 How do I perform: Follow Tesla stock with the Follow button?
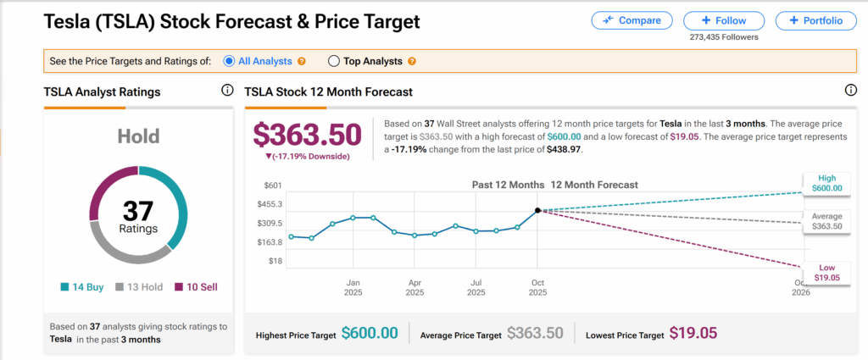[723, 20]
